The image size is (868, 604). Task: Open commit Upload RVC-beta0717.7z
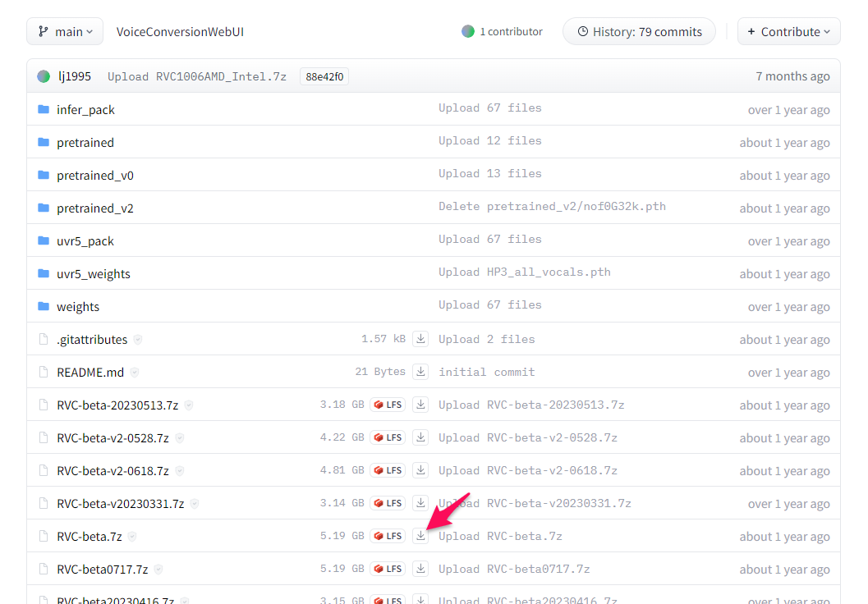tap(514, 570)
